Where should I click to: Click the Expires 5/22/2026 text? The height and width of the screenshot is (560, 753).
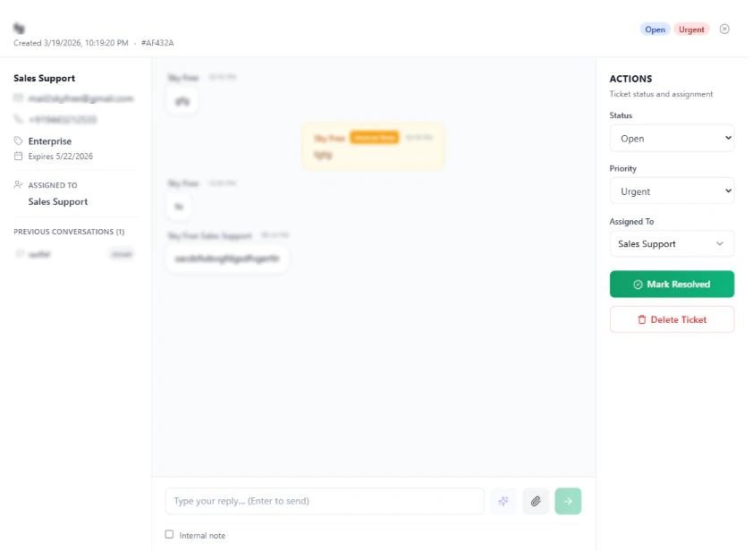click(x=61, y=156)
